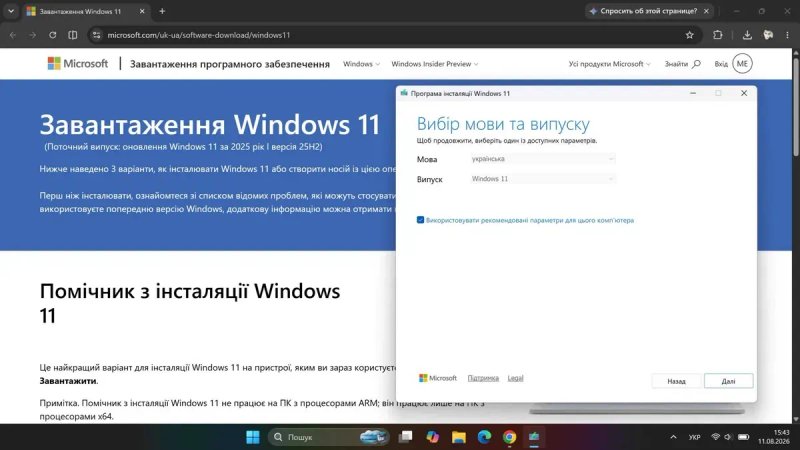This screenshot has height=450, width=800.
Task: Open Microsoft Edge from the taskbar
Action: point(484,437)
